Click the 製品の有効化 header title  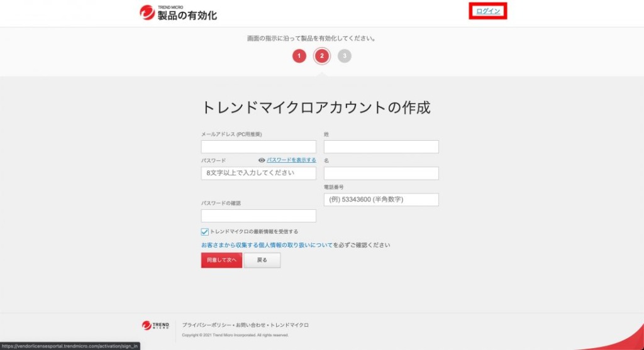(187, 16)
